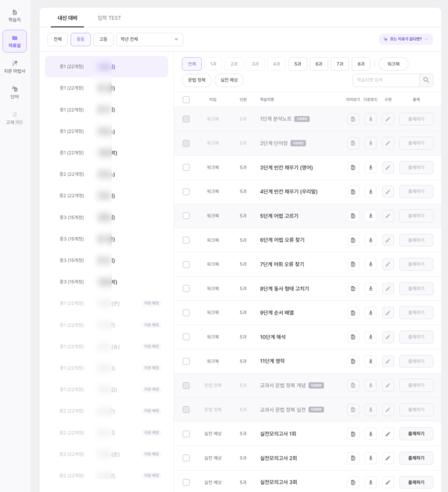
Task: Toggle the select-all checkbox in table header
Action: point(186,100)
